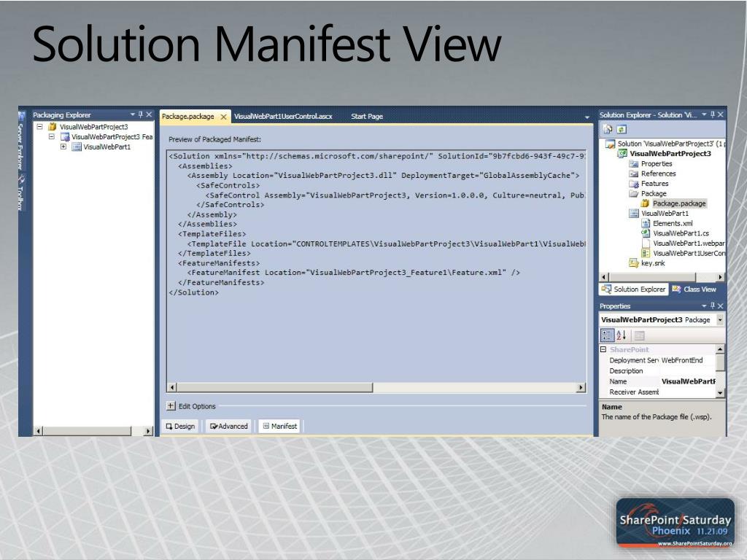This screenshot has width=747, height=560.
Task: Click Packaging Explorer scrollbar right arrow
Action: click(148, 431)
